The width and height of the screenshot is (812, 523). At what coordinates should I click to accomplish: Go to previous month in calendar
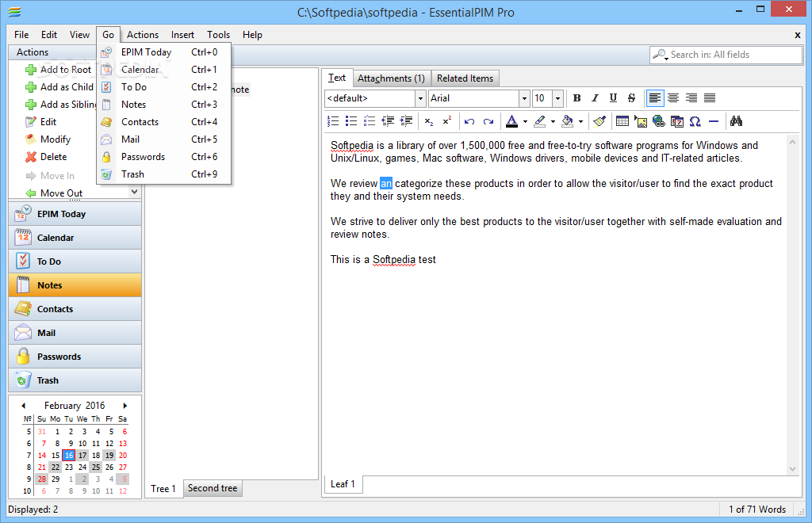23,406
